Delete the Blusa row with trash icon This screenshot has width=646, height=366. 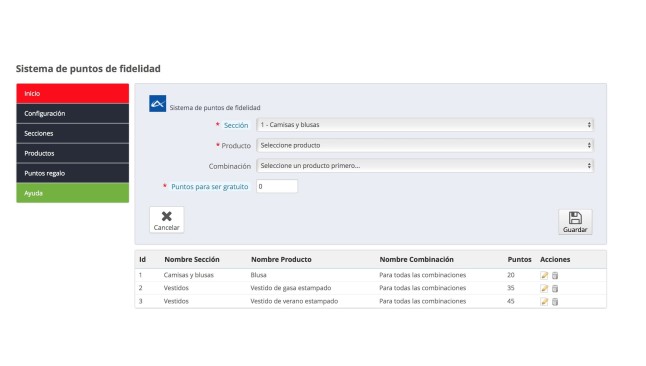click(x=555, y=275)
